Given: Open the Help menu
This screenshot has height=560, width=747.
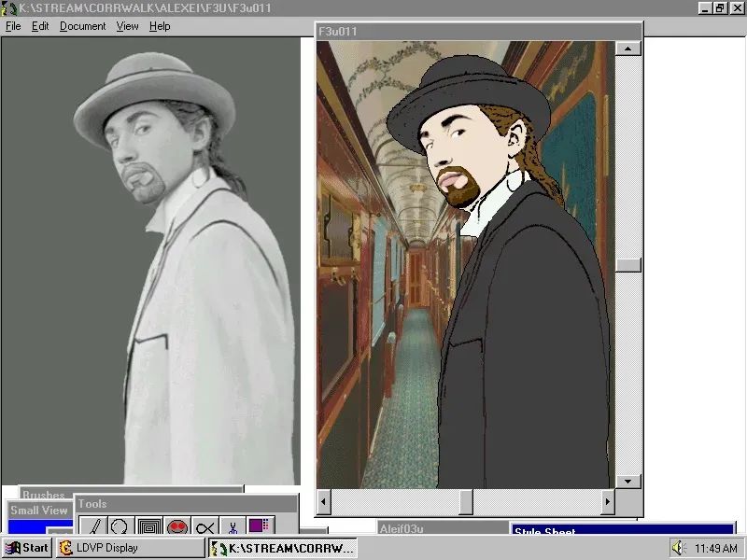Looking at the screenshot, I should (160, 26).
